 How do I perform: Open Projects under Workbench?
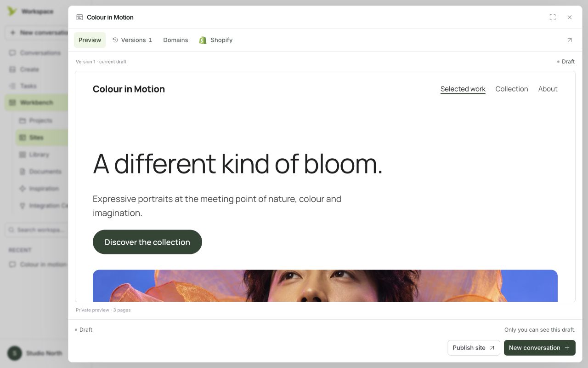point(41,121)
